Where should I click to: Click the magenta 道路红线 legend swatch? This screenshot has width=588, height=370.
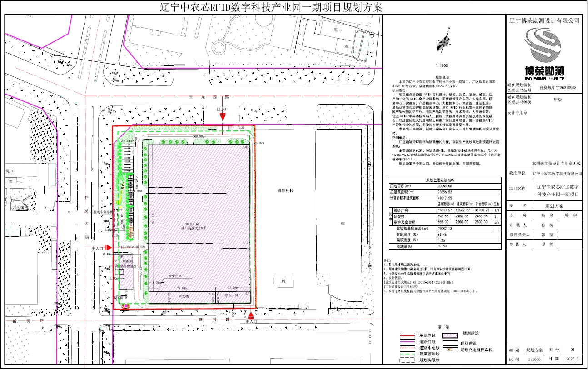[407, 341]
